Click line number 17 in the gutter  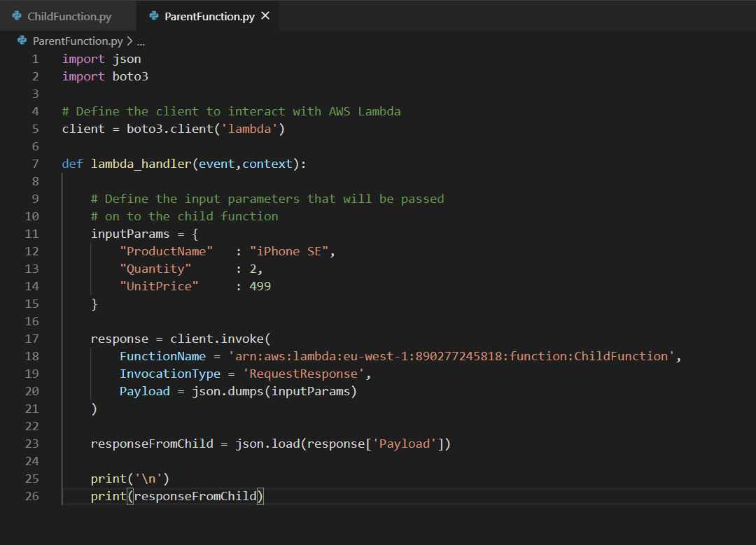32,339
